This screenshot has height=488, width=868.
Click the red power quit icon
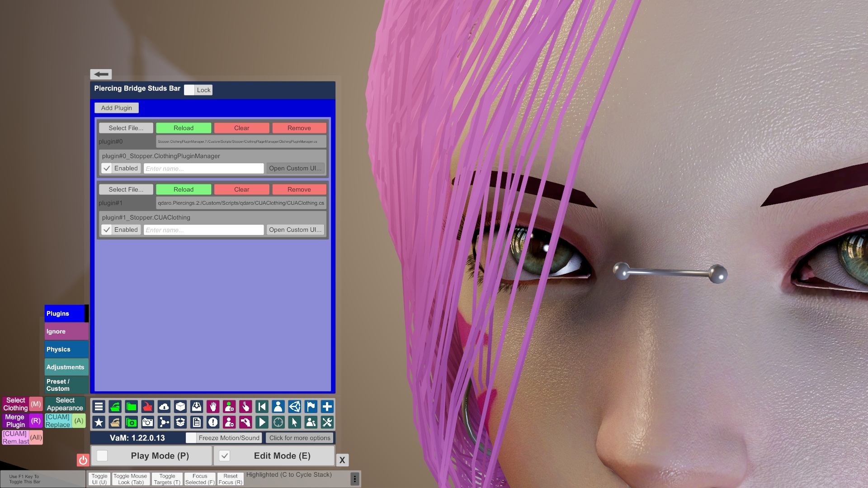(83, 460)
